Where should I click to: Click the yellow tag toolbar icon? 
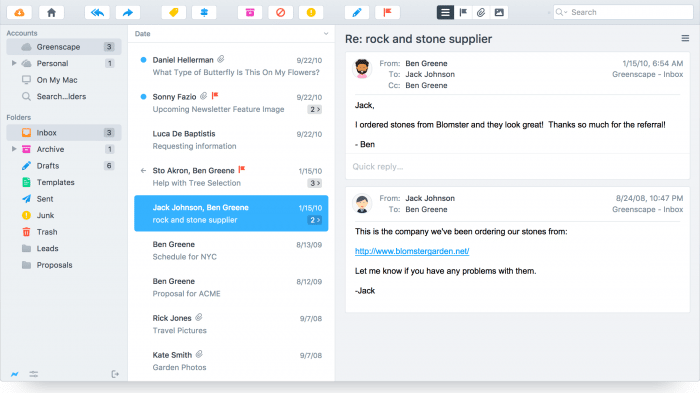coord(174,13)
